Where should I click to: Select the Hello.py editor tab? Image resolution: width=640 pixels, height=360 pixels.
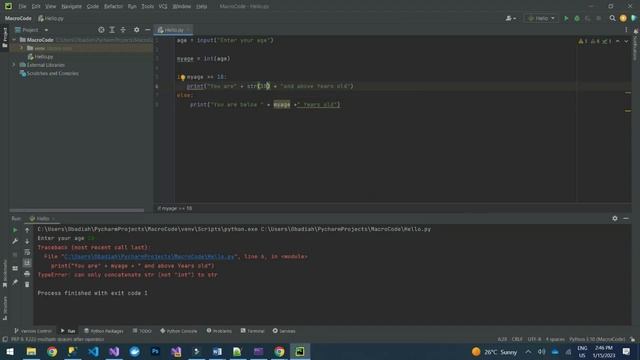[173, 30]
